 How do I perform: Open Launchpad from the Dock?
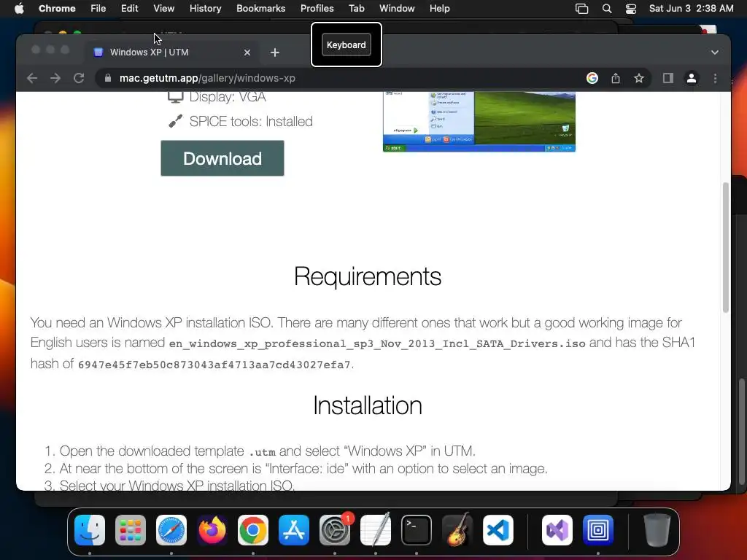131,530
